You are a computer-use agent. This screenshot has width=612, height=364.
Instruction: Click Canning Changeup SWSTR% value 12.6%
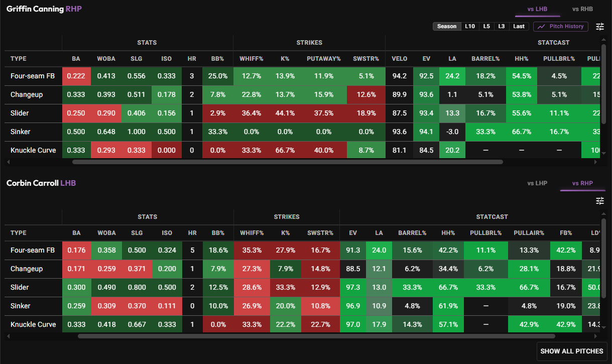pyautogui.click(x=366, y=94)
